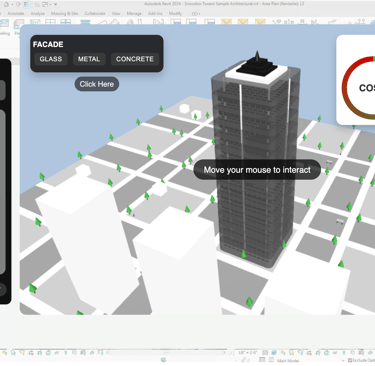Viewport: 375px width, 366px height.
Task: Select the GLASS facade option
Action: click(51, 59)
